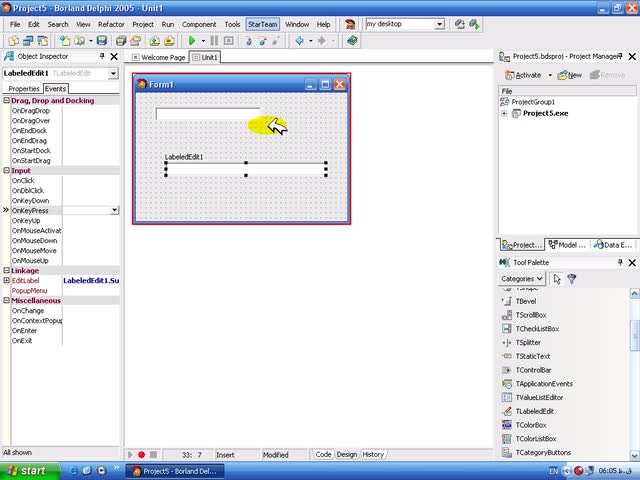Click the Project5 Borland Delphi taskbar button
The image size is (640, 480).
[175, 471]
